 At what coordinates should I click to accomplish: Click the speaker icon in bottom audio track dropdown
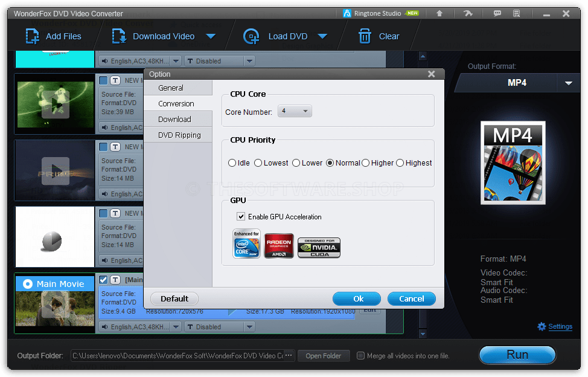[x=105, y=327]
